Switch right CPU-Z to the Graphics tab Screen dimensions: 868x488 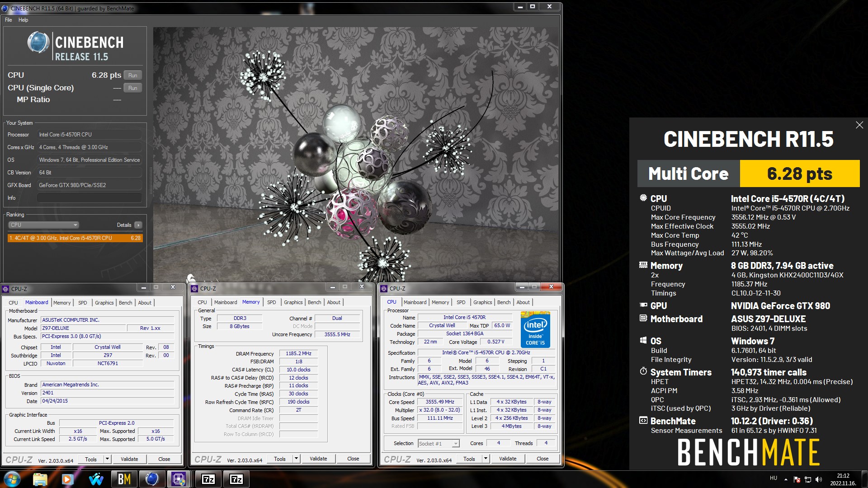coord(483,302)
